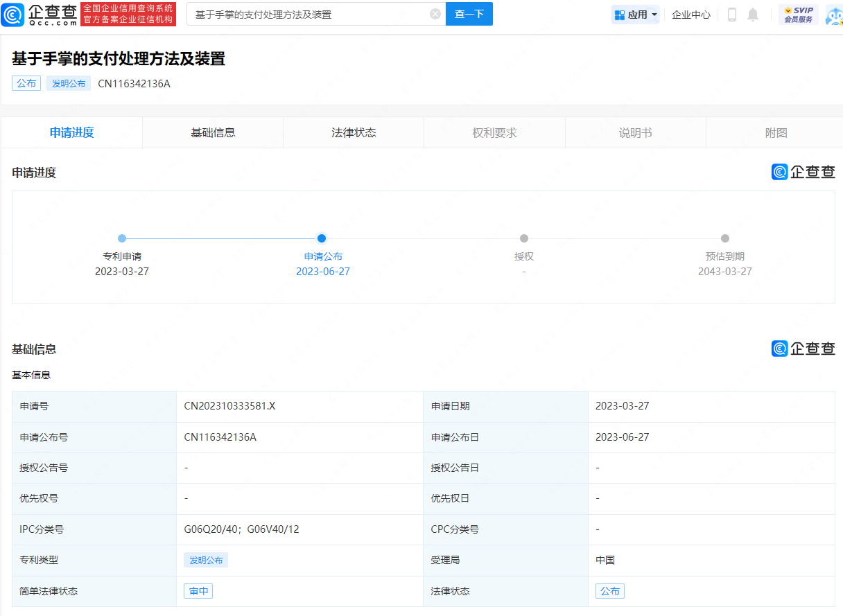Click the red 全国企业信用查询系统 banner

pyautogui.click(x=128, y=14)
